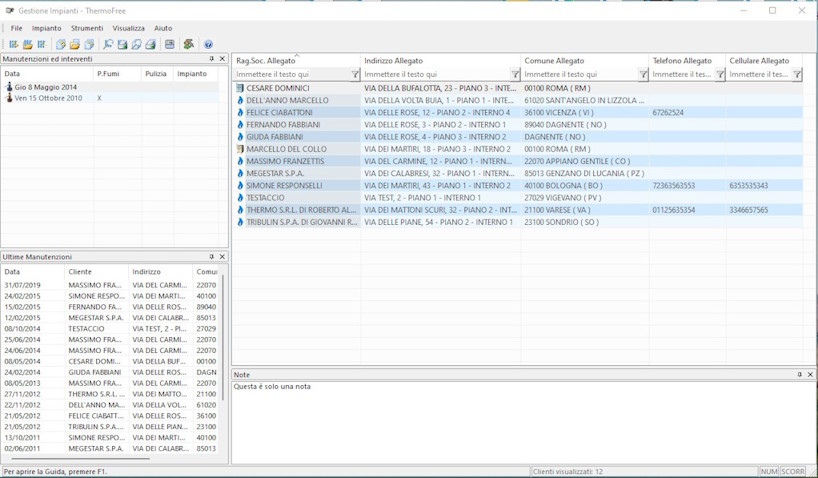Click the gray panel-layout toolbar icon
The height and width of the screenshot is (478, 818).
(x=170, y=44)
